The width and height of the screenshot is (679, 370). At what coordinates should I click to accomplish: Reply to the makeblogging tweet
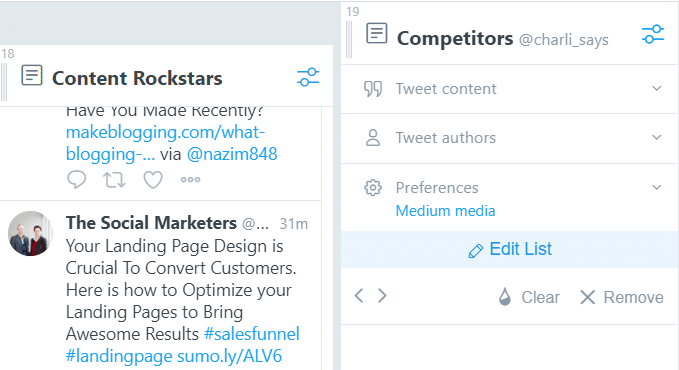pyautogui.click(x=77, y=179)
